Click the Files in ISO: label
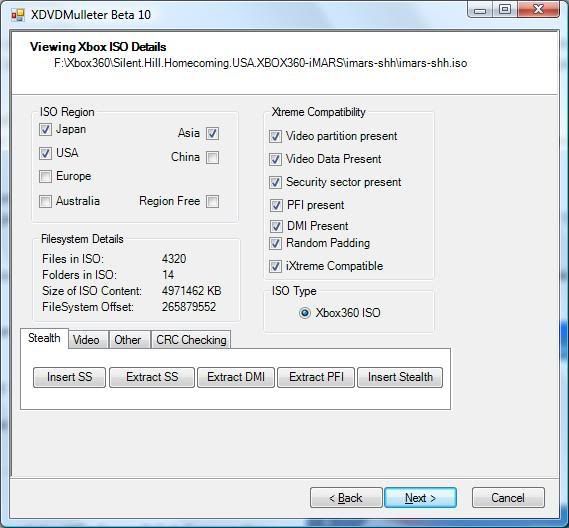Image resolution: width=569 pixels, height=528 pixels. pyautogui.click(x=73, y=259)
